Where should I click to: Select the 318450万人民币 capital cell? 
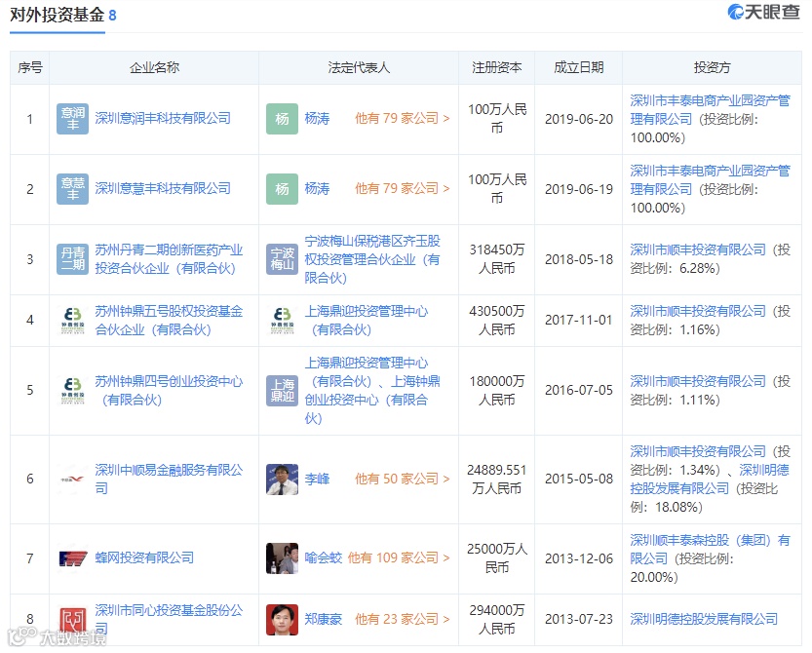pos(496,259)
